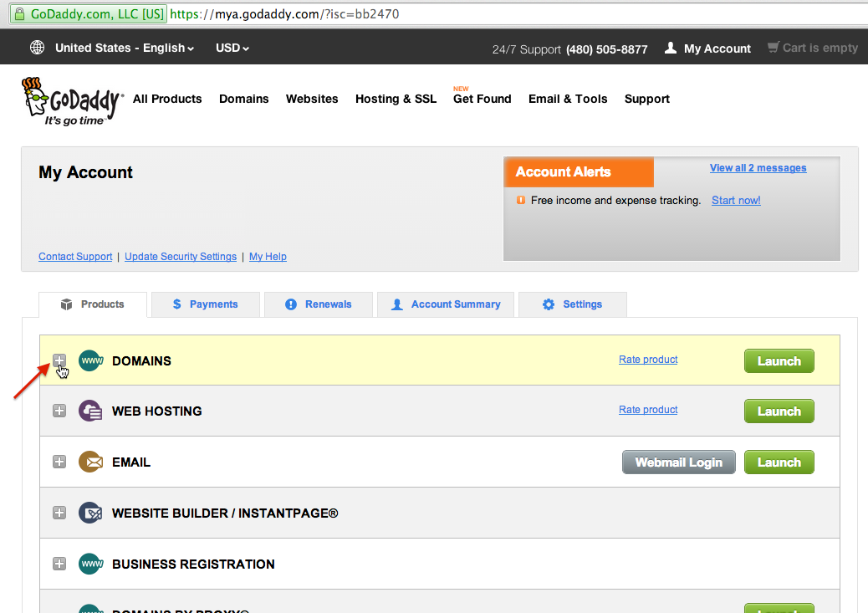Viewport: 868px width, 613px height.
Task: Open the My Help link
Action: [268, 257]
